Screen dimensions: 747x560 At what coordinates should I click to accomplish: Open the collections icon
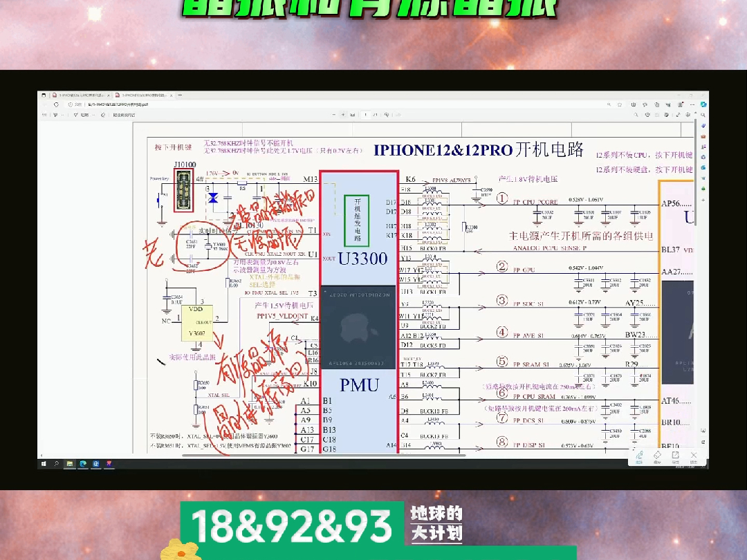(657, 104)
